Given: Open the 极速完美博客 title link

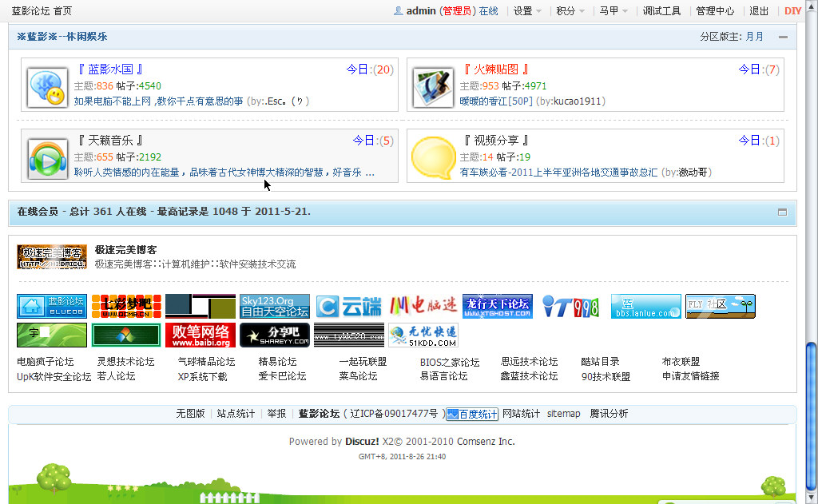Looking at the screenshot, I should [125, 250].
